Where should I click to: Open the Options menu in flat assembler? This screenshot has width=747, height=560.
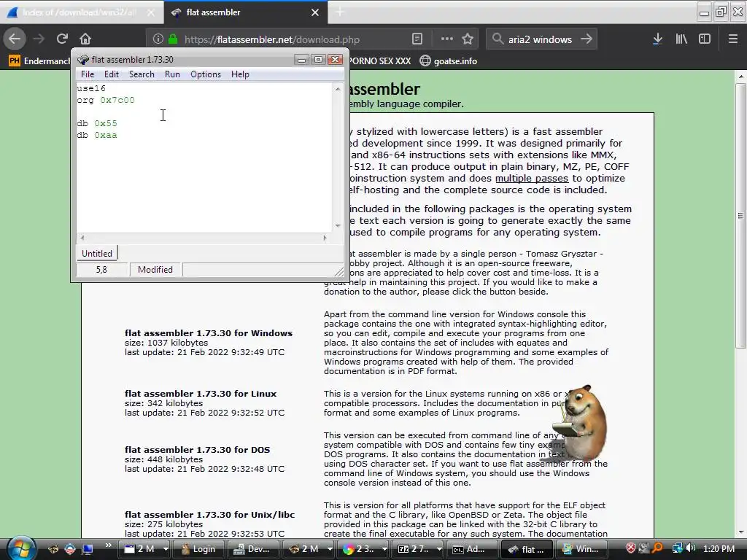coord(205,74)
